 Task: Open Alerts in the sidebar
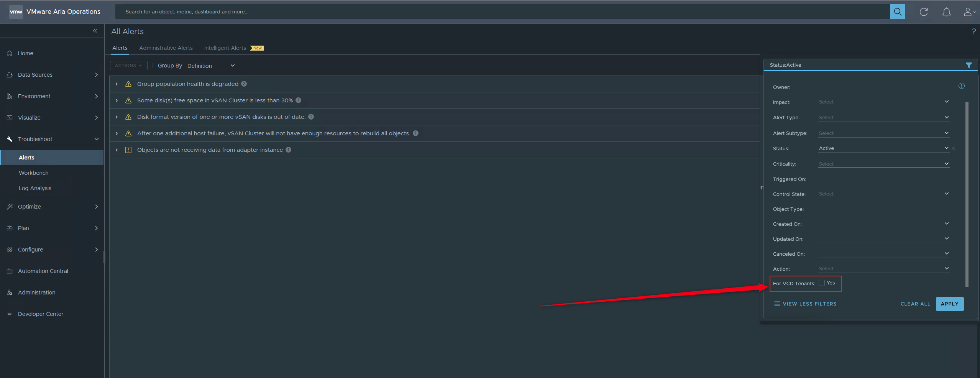pos(52,158)
